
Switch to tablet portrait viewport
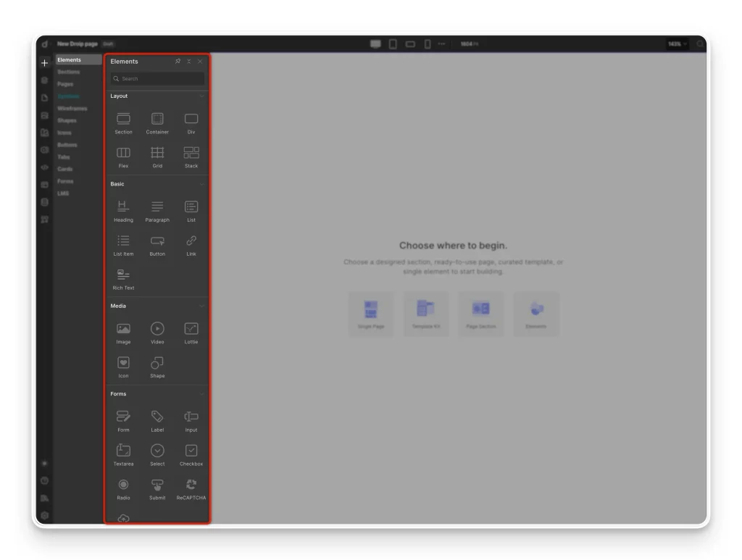pos(393,44)
